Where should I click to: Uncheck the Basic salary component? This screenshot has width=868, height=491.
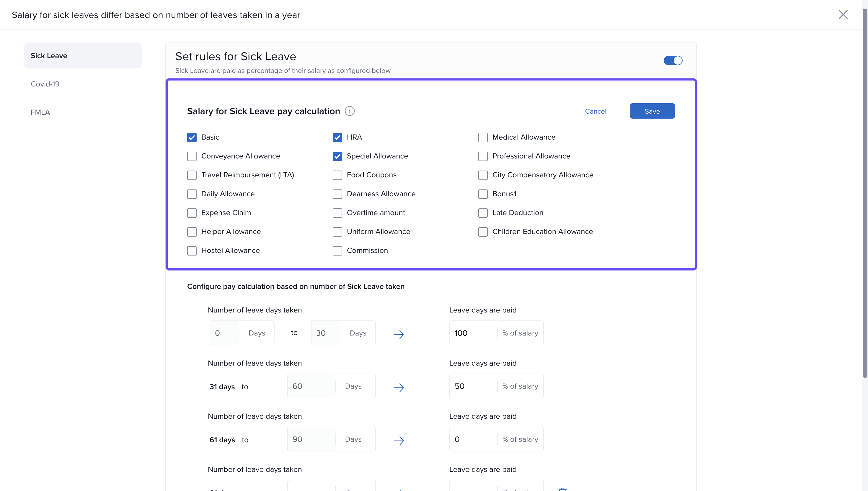click(x=192, y=137)
